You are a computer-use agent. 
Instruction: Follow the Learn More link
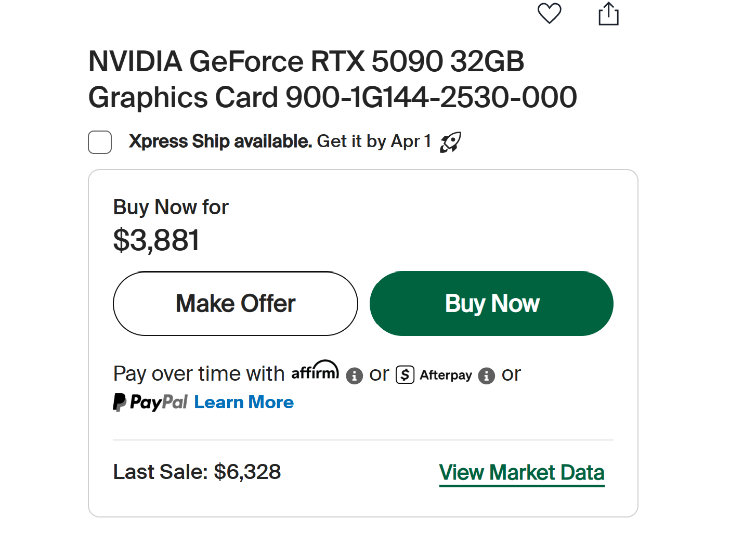(x=244, y=403)
